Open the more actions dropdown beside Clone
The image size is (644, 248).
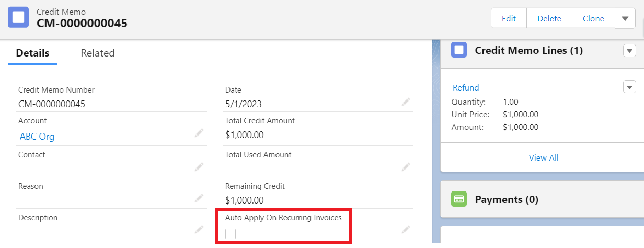[x=625, y=18]
